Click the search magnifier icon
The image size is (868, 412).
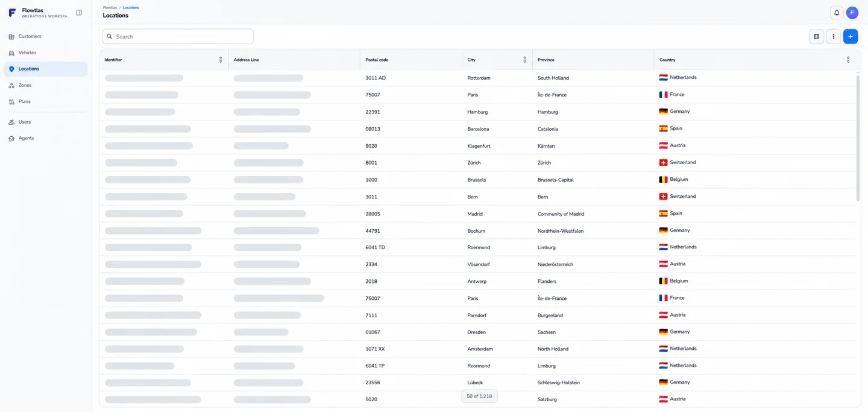(110, 37)
